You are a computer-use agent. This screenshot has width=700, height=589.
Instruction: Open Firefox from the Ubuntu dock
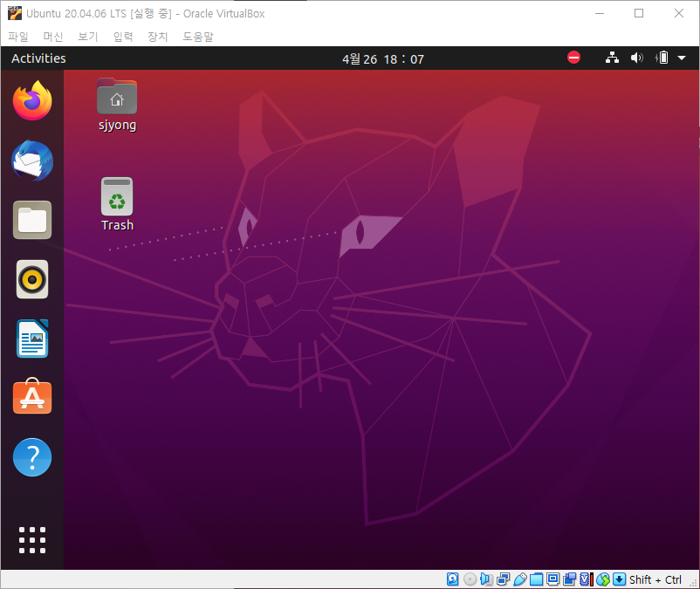pyautogui.click(x=32, y=101)
